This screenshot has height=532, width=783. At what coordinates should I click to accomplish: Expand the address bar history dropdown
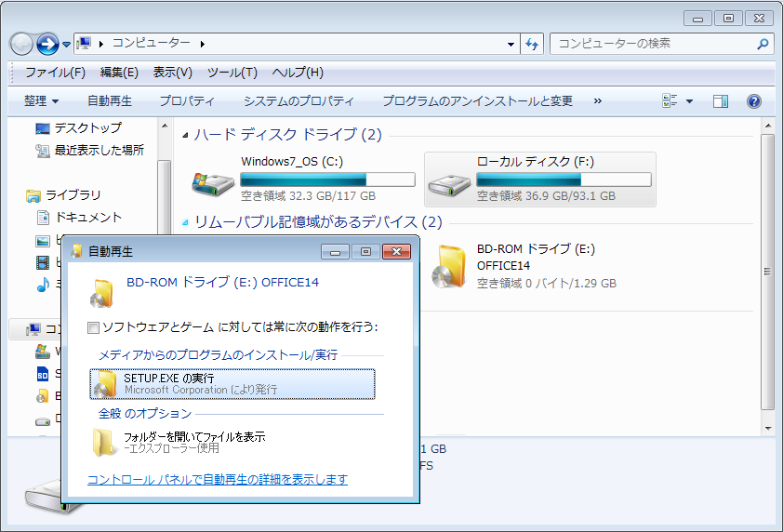pos(511,44)
